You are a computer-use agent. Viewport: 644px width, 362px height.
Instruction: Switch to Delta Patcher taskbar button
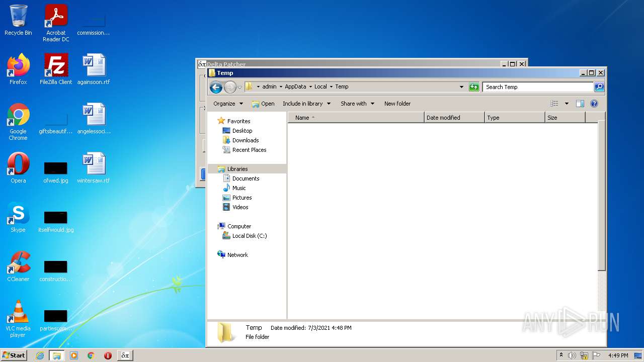125,355
